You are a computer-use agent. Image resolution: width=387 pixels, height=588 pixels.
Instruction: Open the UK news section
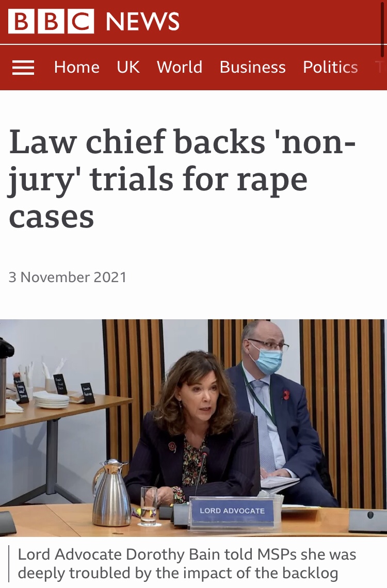click(x=128, y=68)
